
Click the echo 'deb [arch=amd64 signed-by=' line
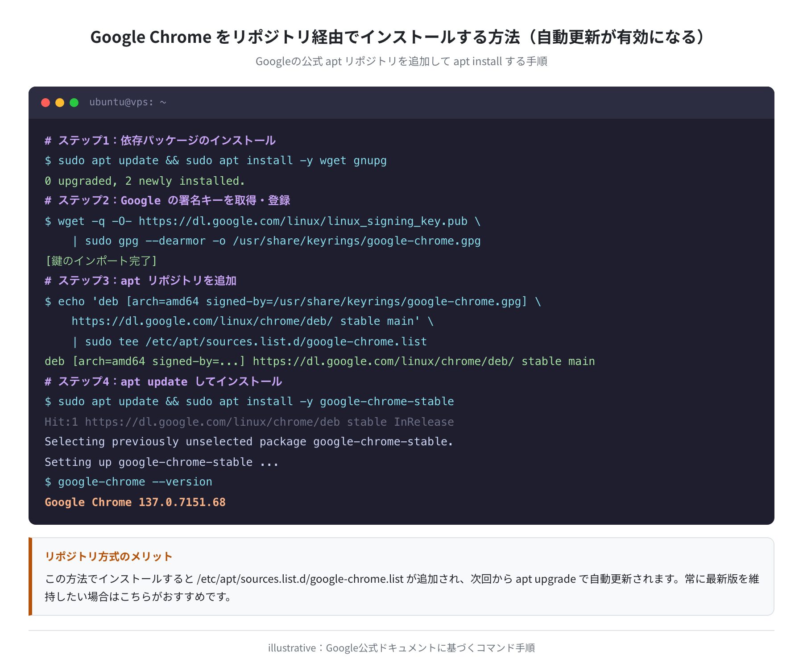pos(293,301)
